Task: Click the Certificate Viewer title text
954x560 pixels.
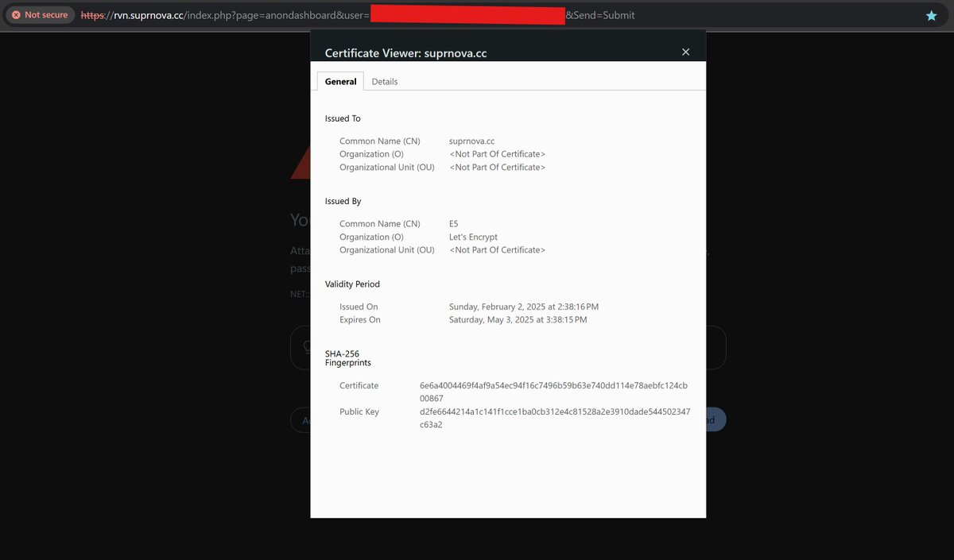Action: coord(405,53)
